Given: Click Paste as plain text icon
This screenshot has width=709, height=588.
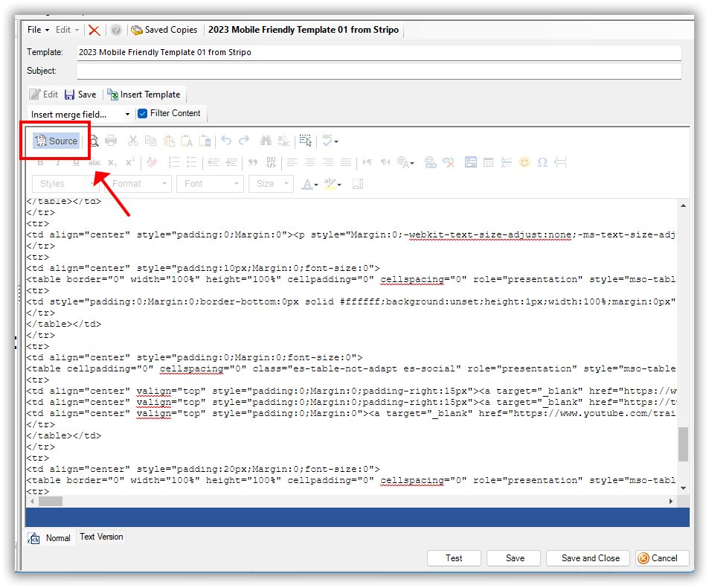Looking at the screenshot, I should 187,141.
